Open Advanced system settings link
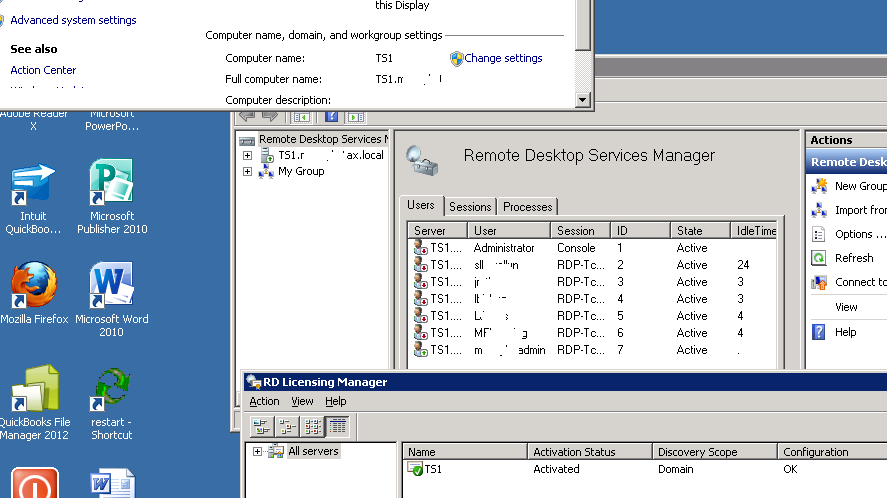The image size is (887, 498). [73, 20]
